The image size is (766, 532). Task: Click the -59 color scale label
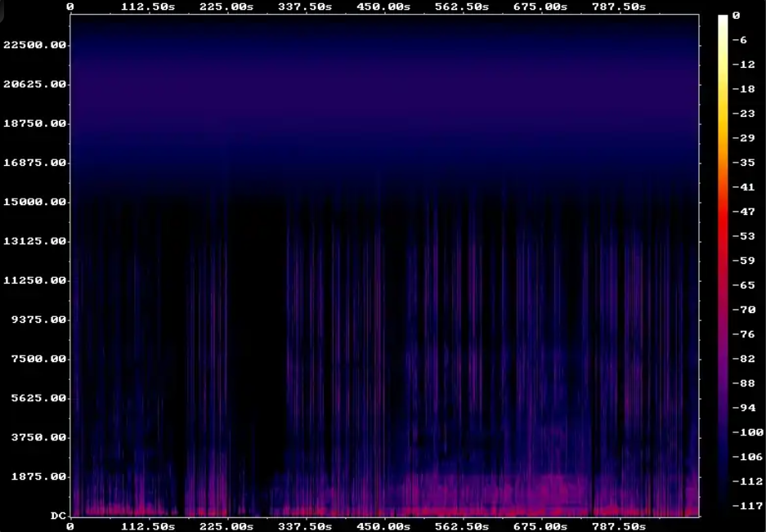744,261
